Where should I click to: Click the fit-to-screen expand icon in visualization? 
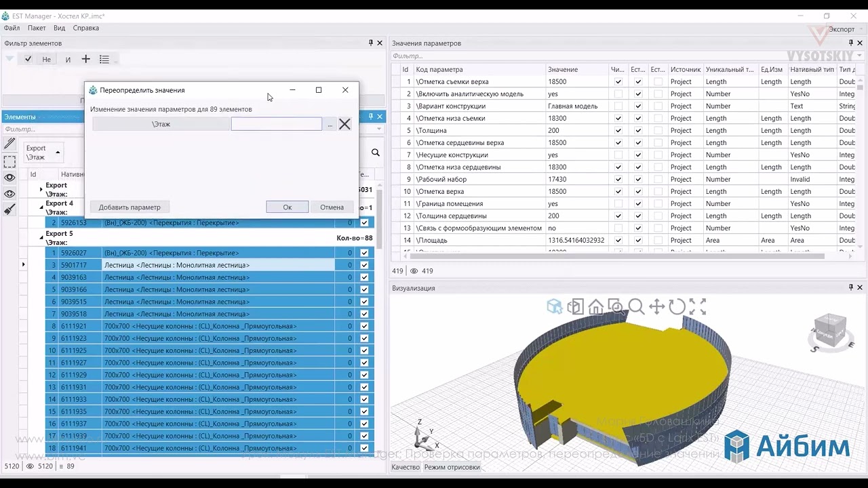click(698, 307)
